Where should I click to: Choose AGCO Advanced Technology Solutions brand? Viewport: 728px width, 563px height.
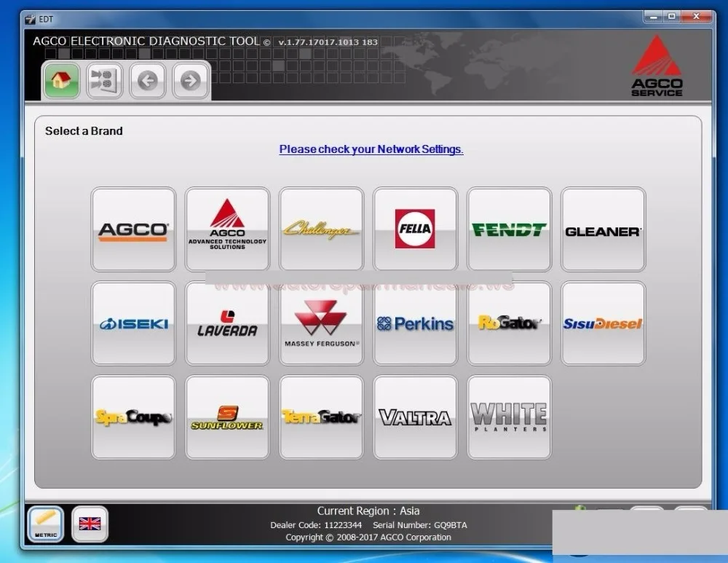tap(227, 229)
